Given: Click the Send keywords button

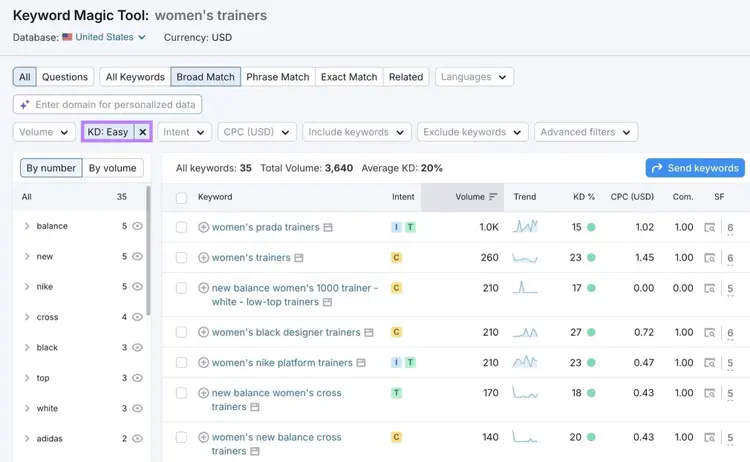Looking at the screenshot, I should coord(695,168).
